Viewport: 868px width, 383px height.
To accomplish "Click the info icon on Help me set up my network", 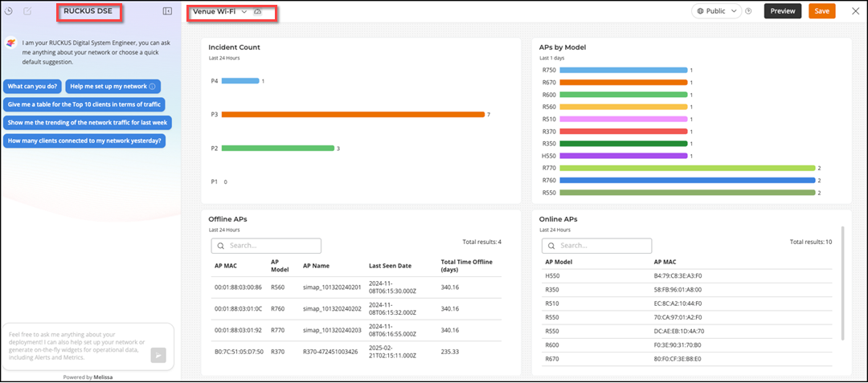I will [x=153, y=86].
